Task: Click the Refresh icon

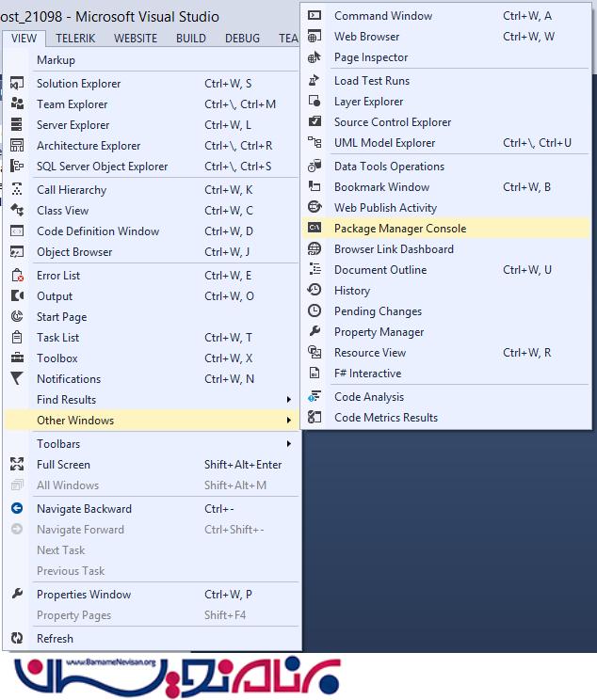Action: coord(16,639)
